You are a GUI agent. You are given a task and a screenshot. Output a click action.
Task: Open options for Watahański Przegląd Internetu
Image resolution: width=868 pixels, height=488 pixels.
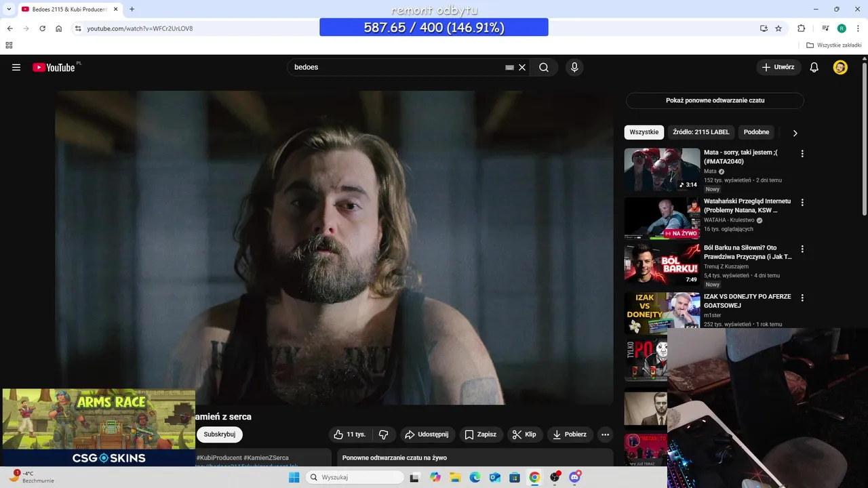[x=802, y=203]
